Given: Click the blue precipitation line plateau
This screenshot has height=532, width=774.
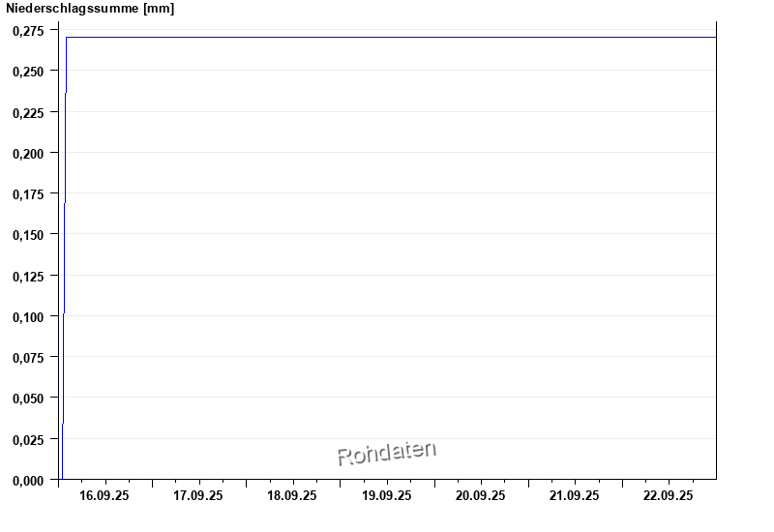Looking at the screenshot, I should (x=391, y=37).
